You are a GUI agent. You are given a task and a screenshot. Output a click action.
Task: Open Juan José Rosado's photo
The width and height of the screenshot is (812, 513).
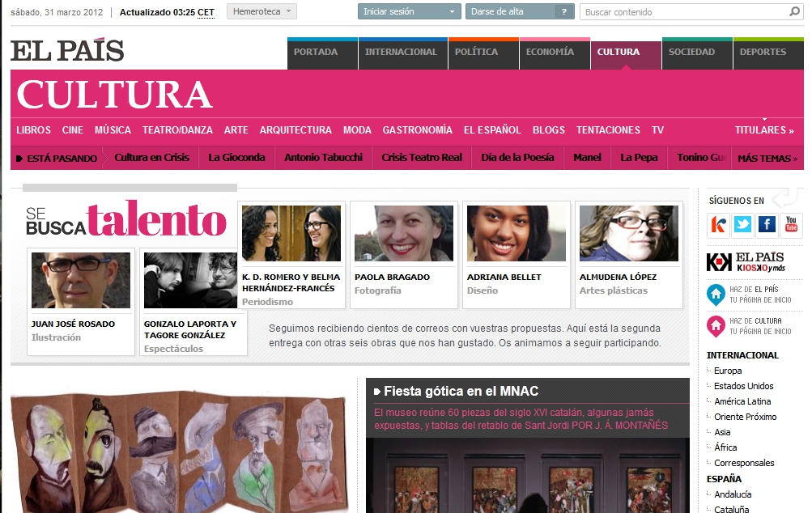[x=81, y=280]
